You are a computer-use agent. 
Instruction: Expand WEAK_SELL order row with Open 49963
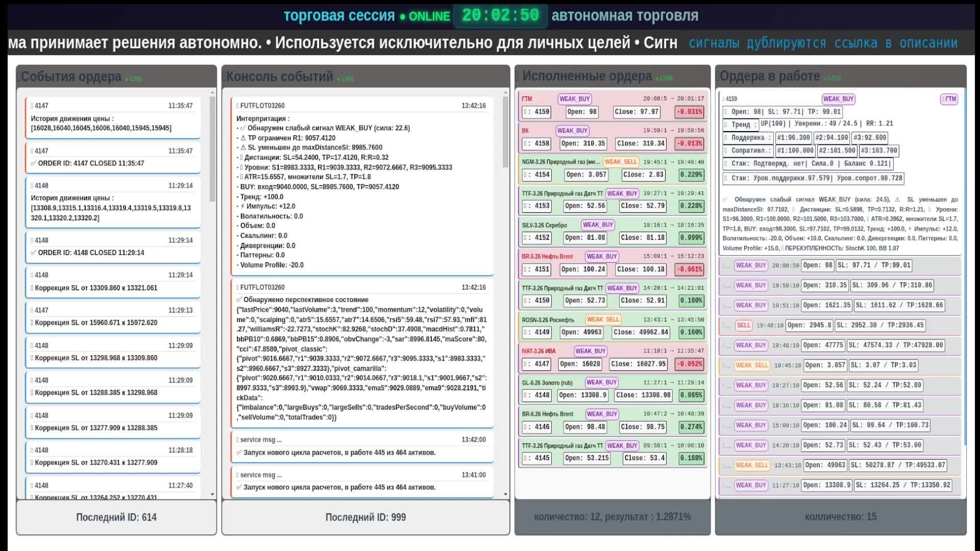726,465
